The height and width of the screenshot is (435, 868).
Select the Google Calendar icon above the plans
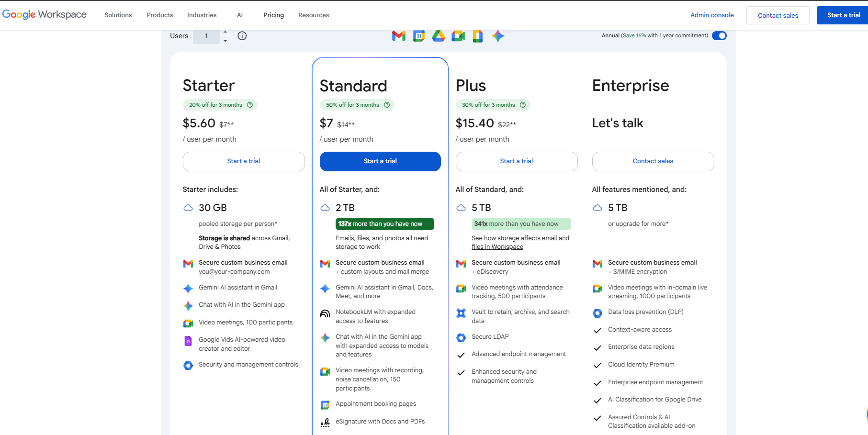(x=418, y=35)
